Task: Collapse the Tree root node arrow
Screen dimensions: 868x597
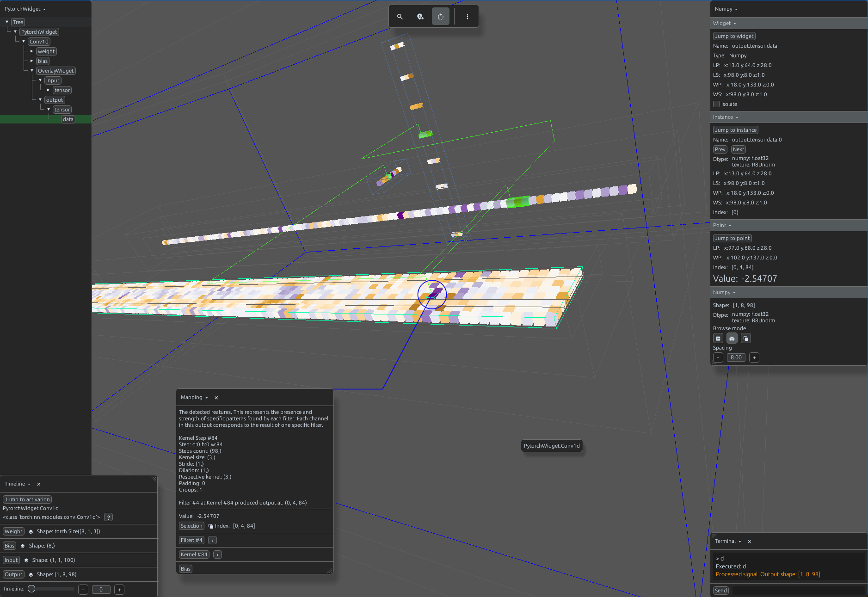Action: point(7,22)
